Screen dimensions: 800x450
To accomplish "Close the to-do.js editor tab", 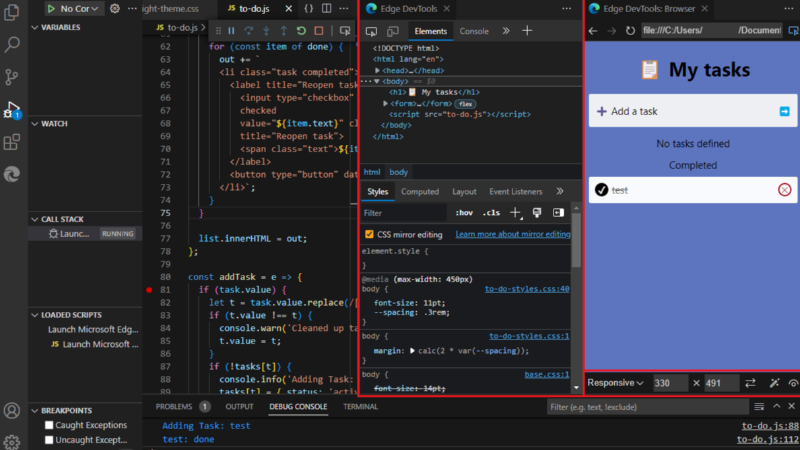I will pyautogui.click(x=289, y=9).
